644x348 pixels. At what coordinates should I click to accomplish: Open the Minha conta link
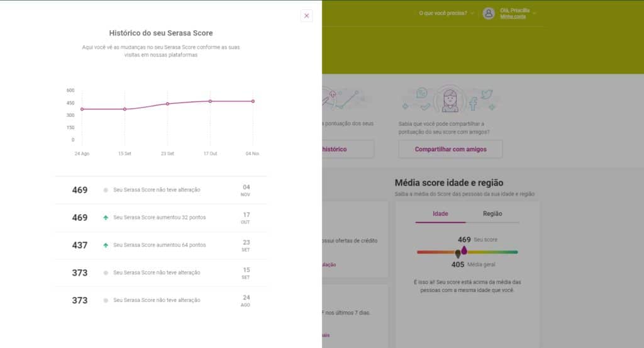[x=513, y=17]
